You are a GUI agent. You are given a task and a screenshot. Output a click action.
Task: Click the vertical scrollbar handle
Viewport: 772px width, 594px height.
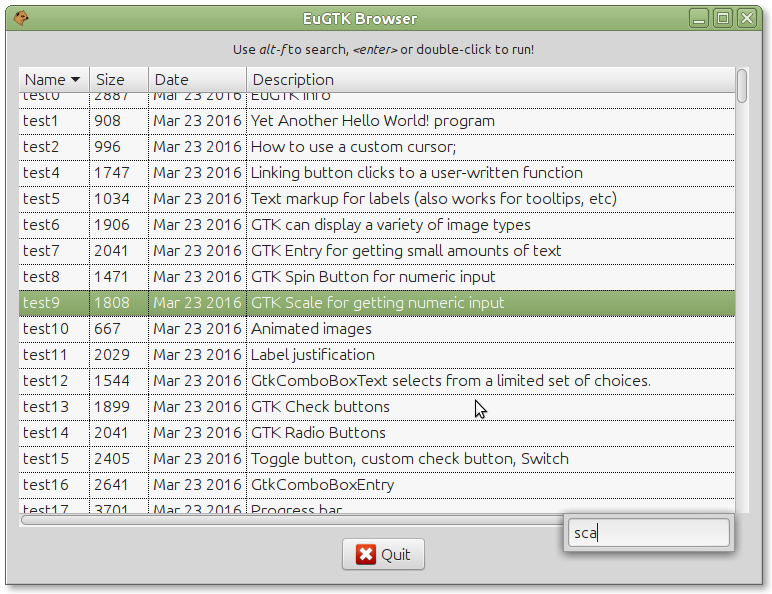(x=741, y=86)
